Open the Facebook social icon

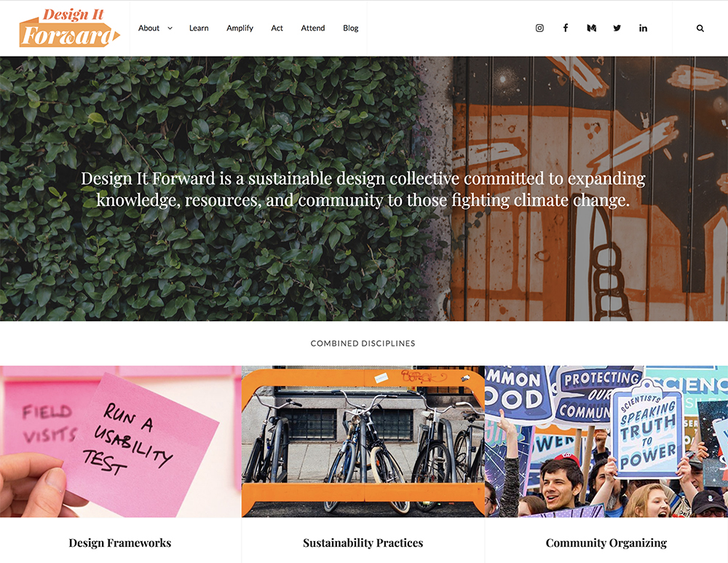[566, 28]
